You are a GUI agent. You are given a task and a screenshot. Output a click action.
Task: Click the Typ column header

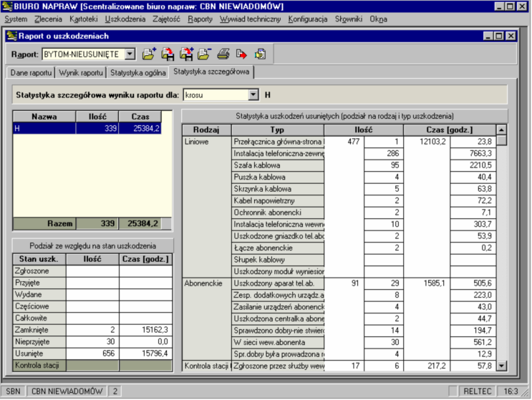(277, 130)
